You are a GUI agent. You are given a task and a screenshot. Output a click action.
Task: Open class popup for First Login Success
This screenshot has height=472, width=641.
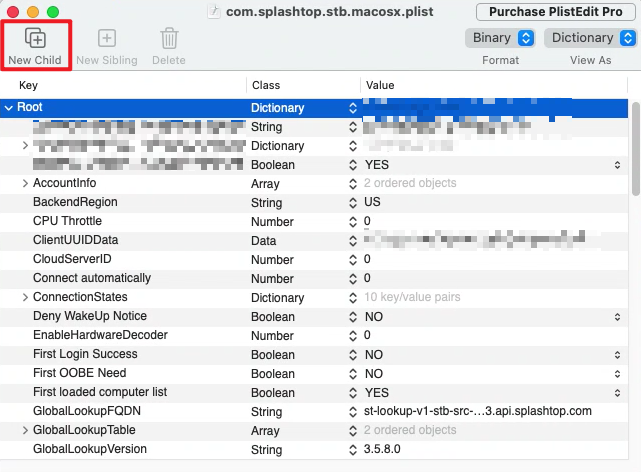tap(353, 355)
